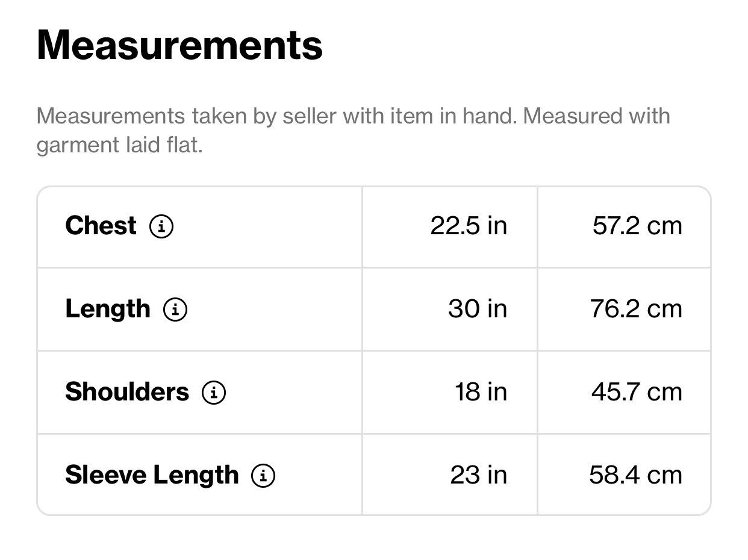Click the 57.2 cm chest value
Image resolution: width=748 pixels, height=560 pixels.
(x=637, y=226)
